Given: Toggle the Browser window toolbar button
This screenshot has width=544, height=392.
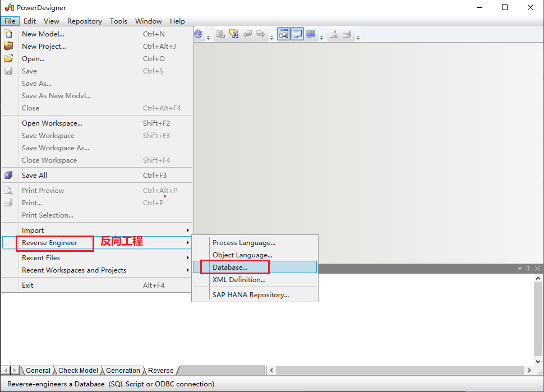Looking at the screenshot, I should pos(284,34).
